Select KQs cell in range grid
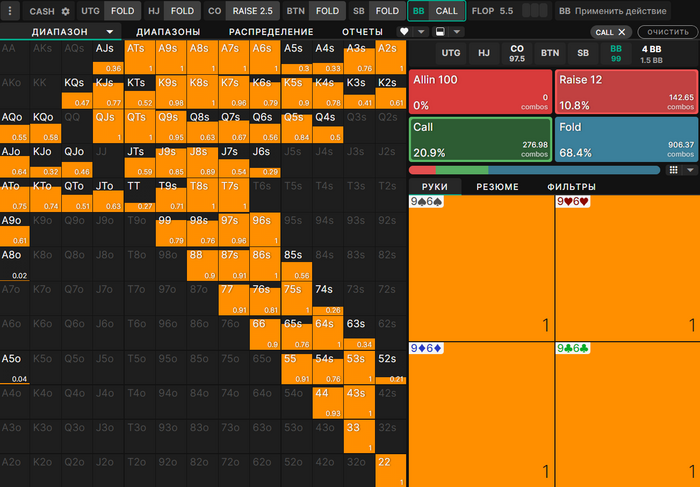 tap(77, 92)
